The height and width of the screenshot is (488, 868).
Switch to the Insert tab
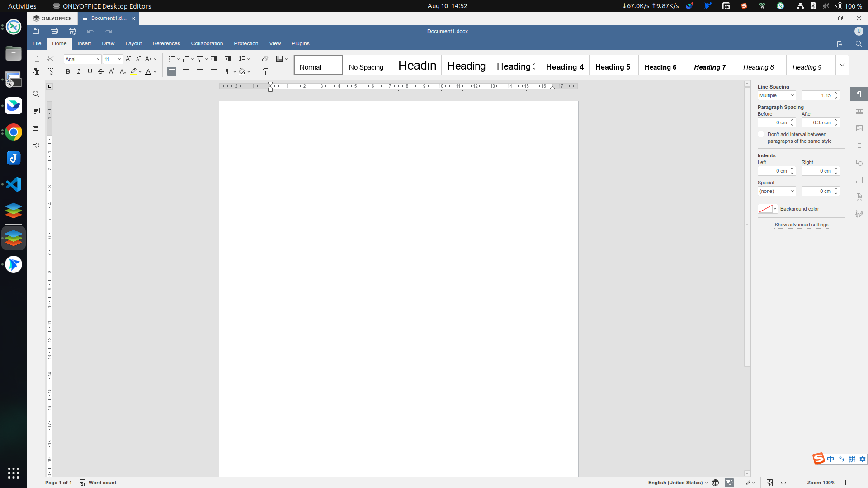(x=84, y=43)
